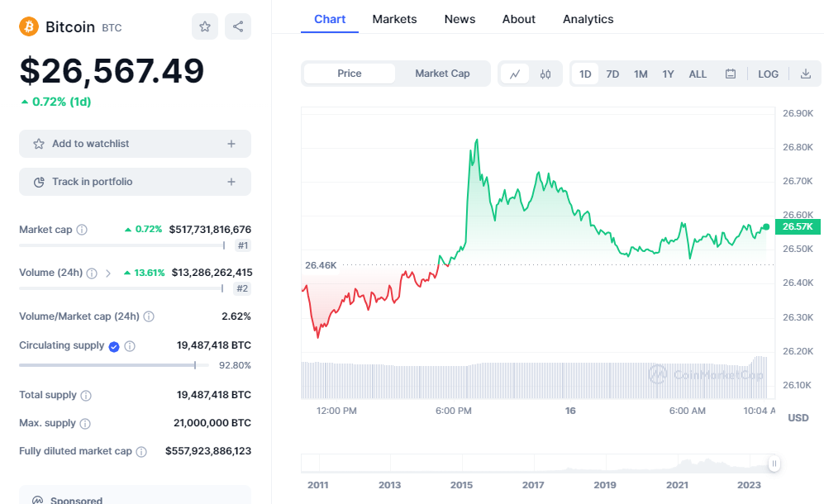Image resolution: width=824 pixels, height=504 pixels.
Task: Click the current price marker 26.57K
Action: (798, 226)
